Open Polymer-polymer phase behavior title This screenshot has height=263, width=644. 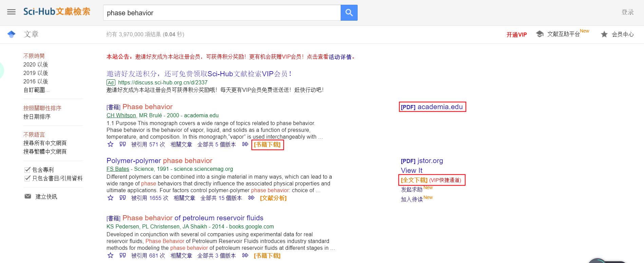159,161
